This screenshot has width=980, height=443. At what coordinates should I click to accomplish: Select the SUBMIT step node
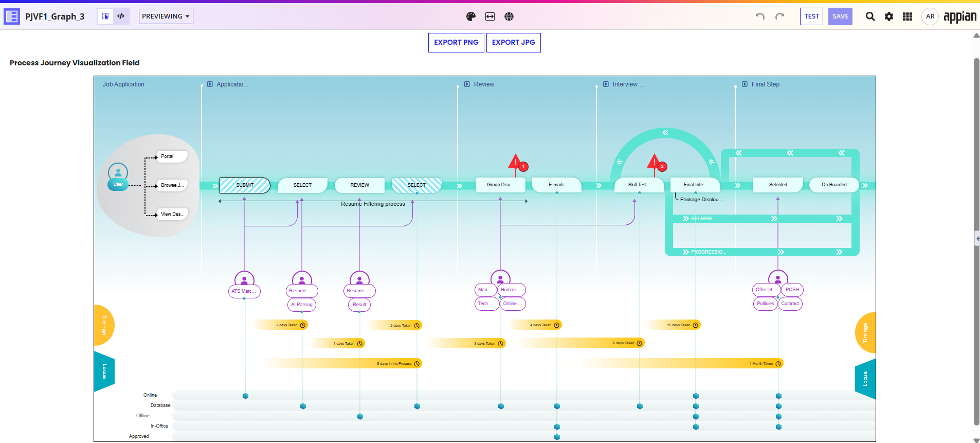click(x=245, y=185)
